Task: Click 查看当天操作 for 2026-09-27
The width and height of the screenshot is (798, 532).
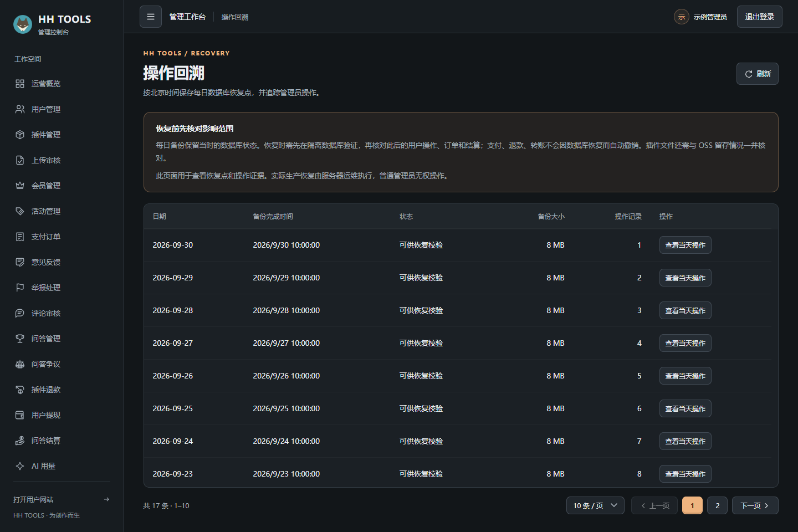Action: pos(686,343)
